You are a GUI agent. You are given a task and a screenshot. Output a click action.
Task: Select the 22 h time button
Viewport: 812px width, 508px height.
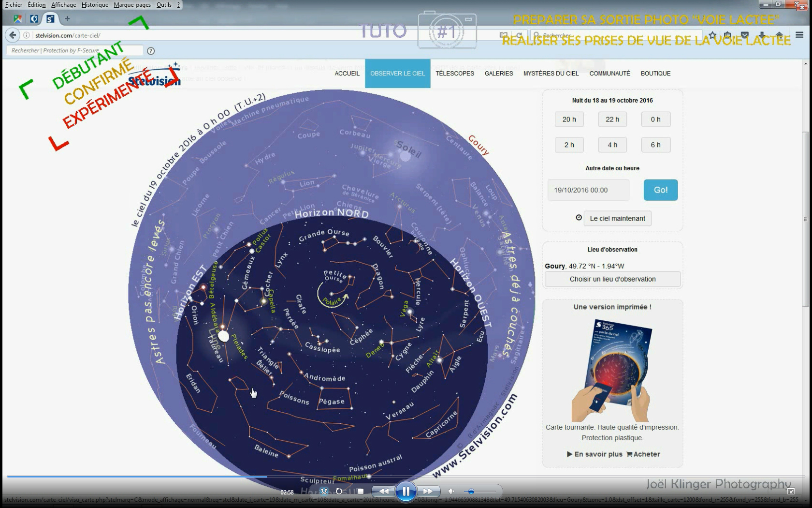click(x=612, y=120)
